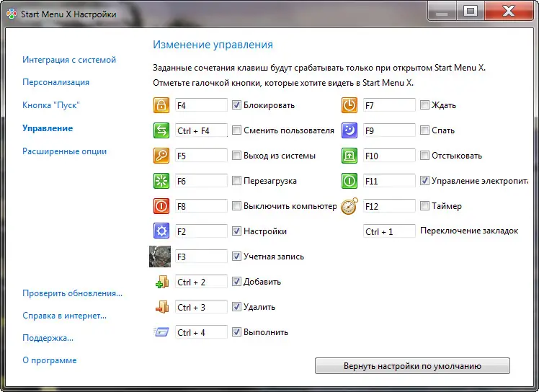The image size is (539, 392).
Task: Click the blue gear Settings icon
Action: coord(161,231)
